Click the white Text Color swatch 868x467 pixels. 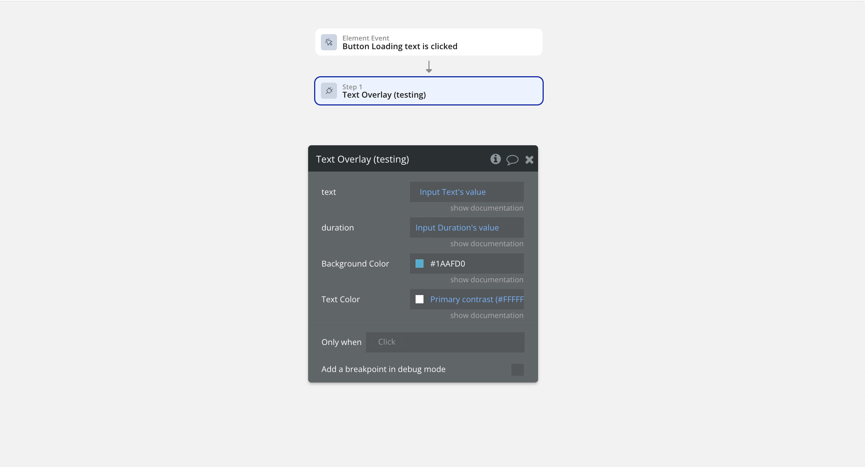pyautogui.click(x=419, y=299)
